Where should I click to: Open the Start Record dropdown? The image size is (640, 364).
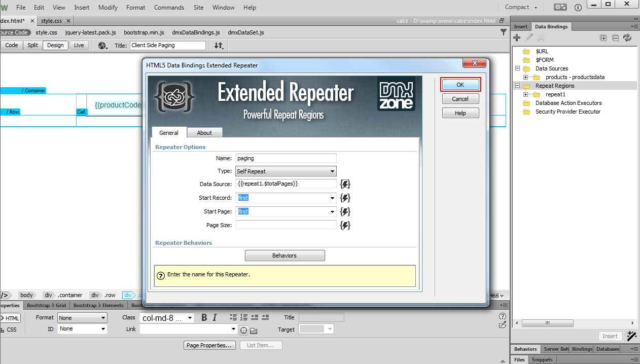click(333, 198)
